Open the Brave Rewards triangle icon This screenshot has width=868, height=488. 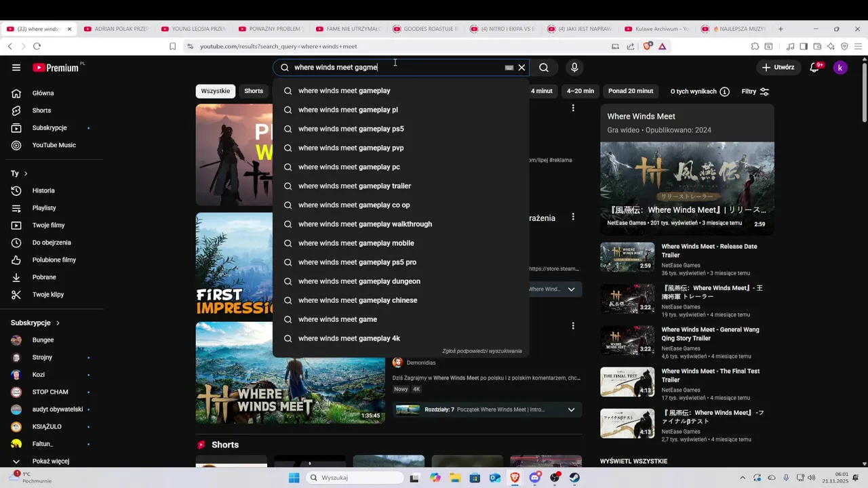point(662,46)
